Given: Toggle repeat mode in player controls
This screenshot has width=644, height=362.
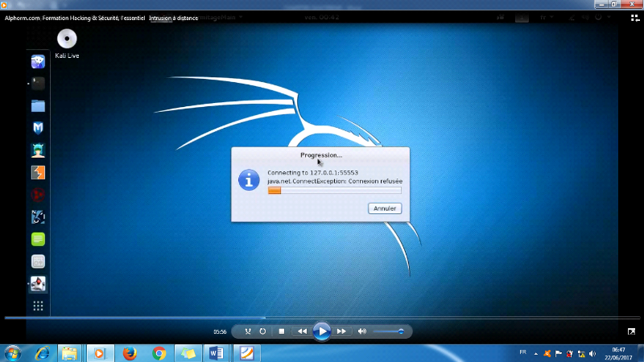Looking at the screenshot, I should (x=262, y=331).
